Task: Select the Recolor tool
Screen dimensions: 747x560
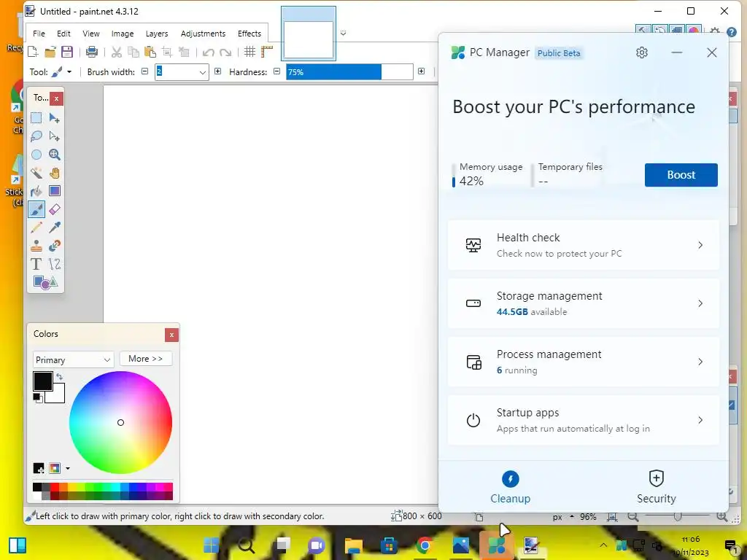Action: pos(54,246)
